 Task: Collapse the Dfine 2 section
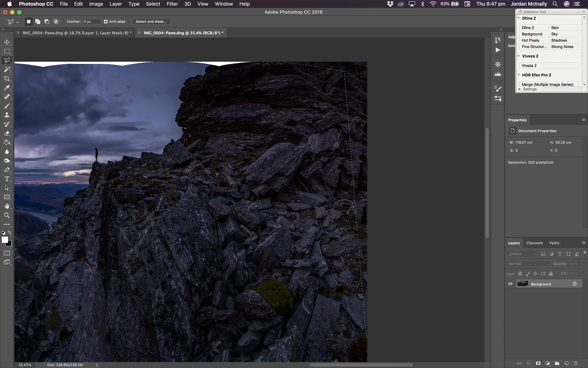pyautogui.click(x=519, y=18)
